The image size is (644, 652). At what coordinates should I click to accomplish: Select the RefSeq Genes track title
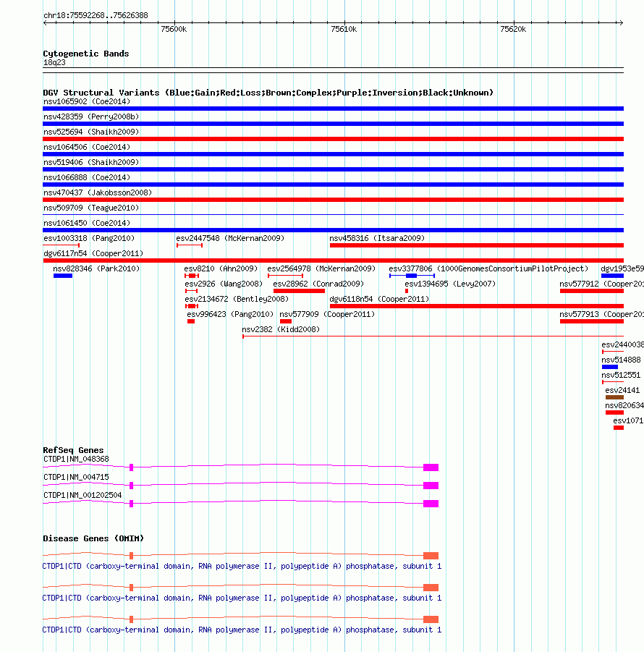click(x=73, y=450)
